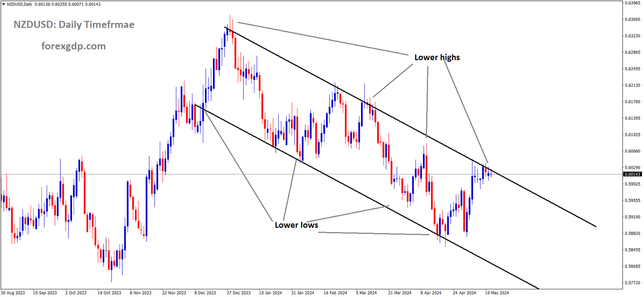Select the current price tag 0.60143
This screenshot has width=644, height=297.
pos(633,174)
